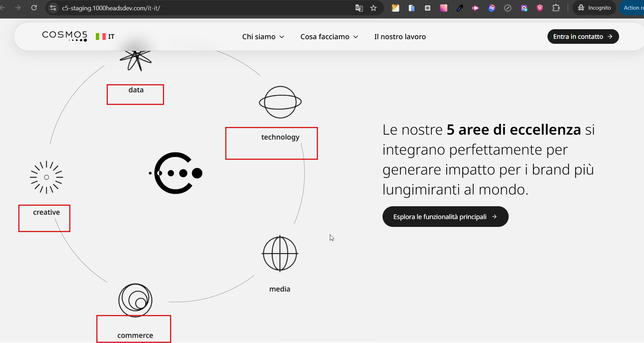Image resolution: width=644 pixels, height=343 pixels.
Task: Click the technology label
Action: [280, 137]
